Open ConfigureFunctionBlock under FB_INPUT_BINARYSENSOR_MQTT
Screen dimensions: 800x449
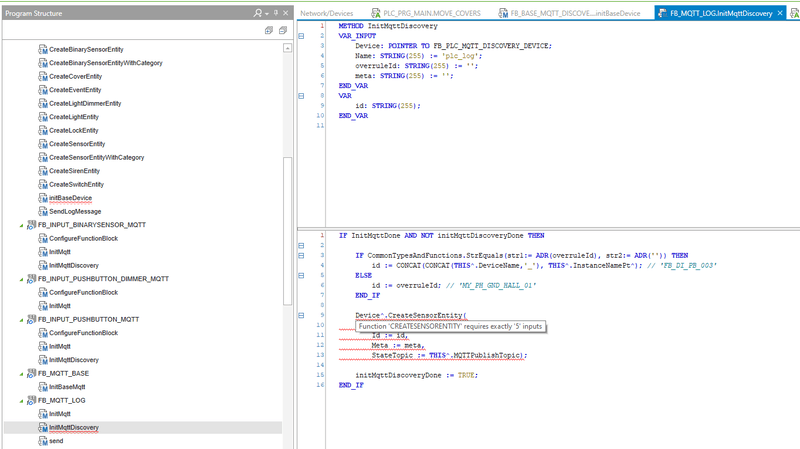coord(83,239)
